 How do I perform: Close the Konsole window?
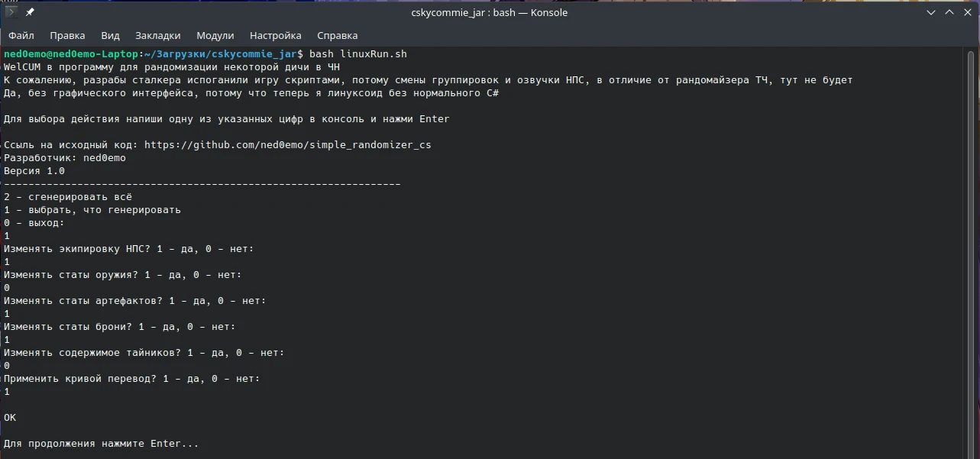pos(968,12)
